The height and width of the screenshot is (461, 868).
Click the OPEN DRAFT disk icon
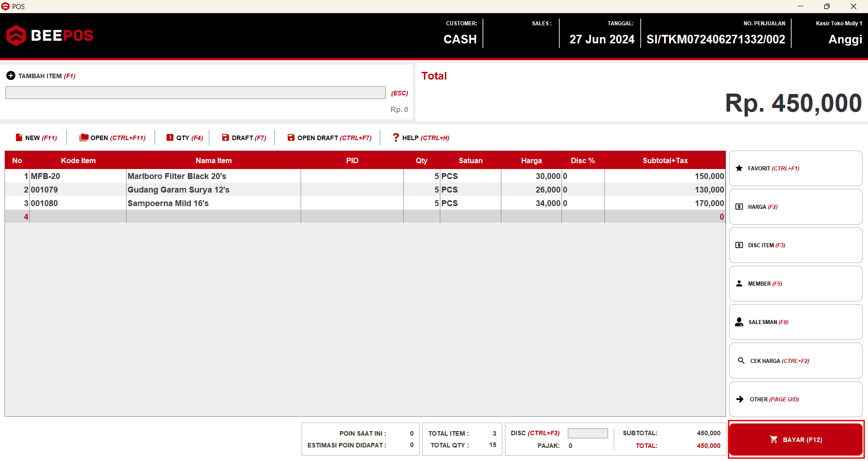pyautogui.click(x=291, y=137)
